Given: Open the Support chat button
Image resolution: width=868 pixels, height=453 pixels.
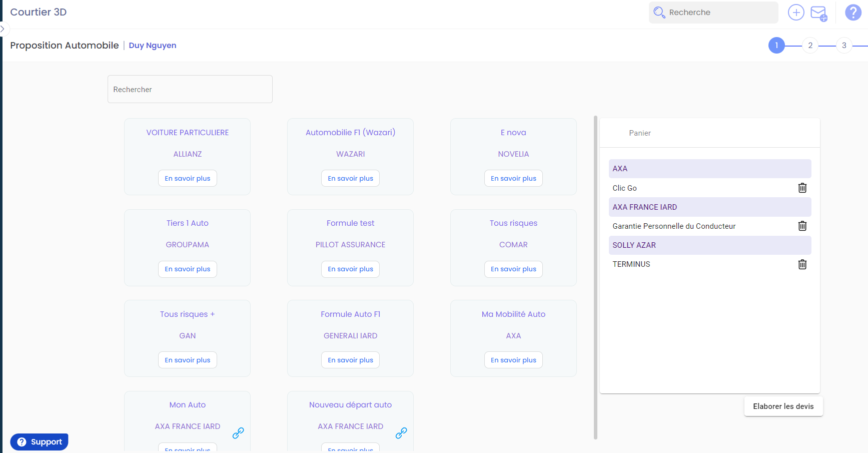Looking at the screenshot, I should [40, 442].
